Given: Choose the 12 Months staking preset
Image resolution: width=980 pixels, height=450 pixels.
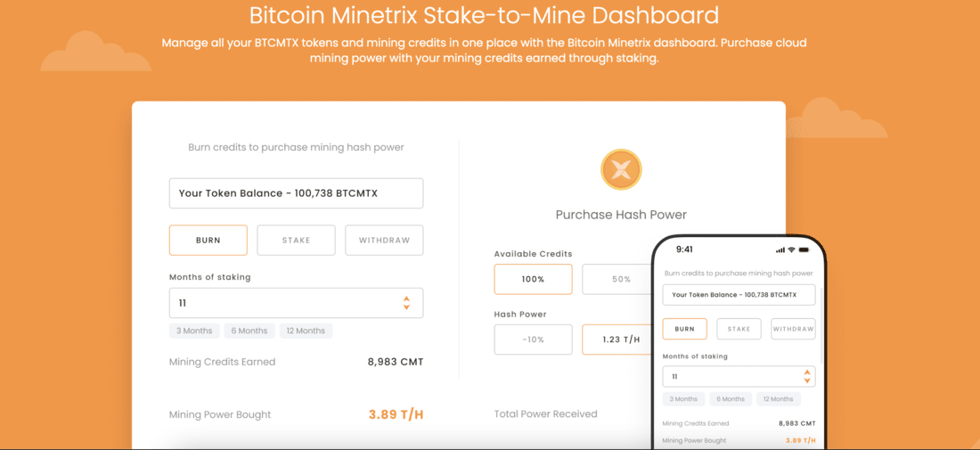Looking at the screenshot, I should click(306, 331).
